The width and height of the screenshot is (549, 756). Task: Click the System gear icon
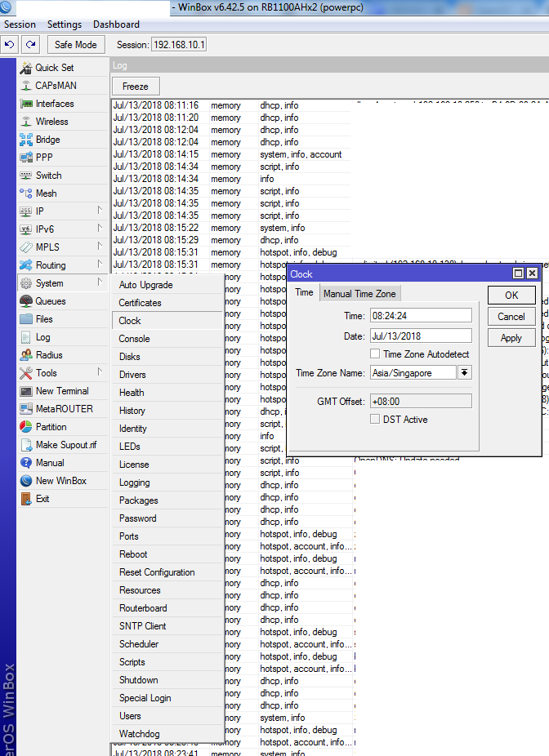(25, 283)
